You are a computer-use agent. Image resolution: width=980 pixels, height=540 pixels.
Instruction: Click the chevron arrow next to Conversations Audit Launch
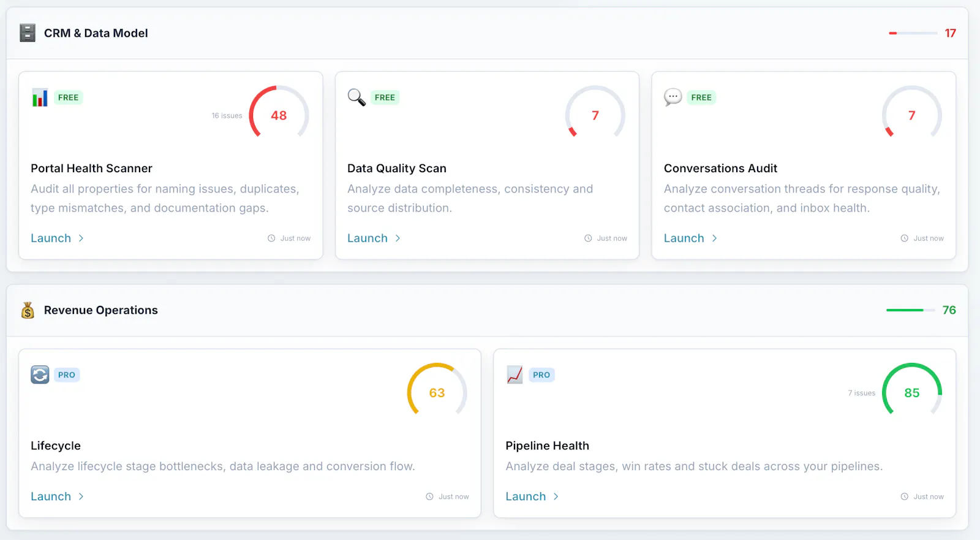click(x=714, y=238)
